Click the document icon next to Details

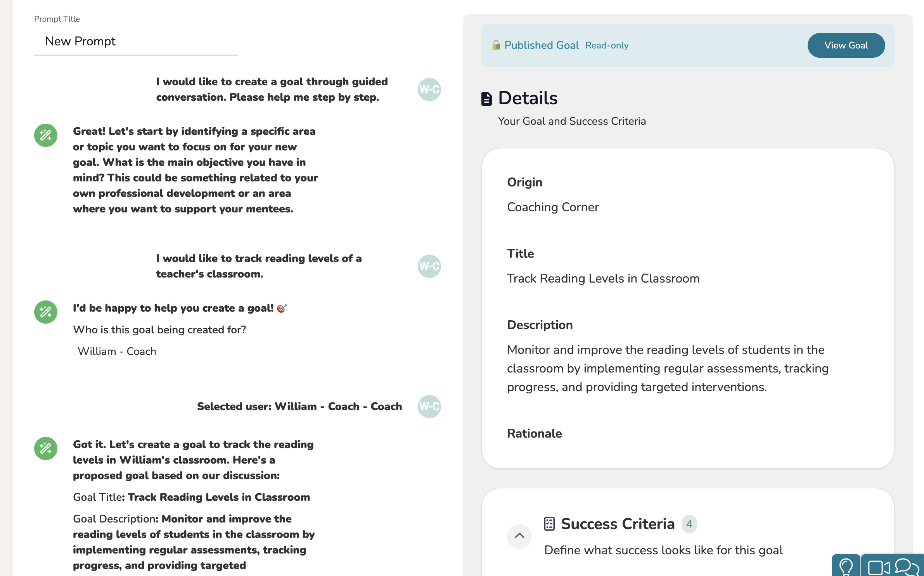[486, 98]
